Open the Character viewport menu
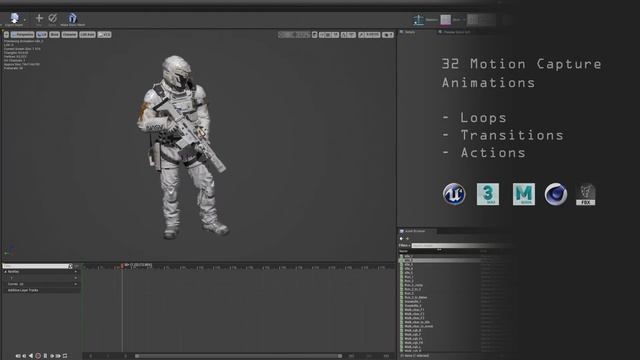640x360 pixels. [x=69, y=35]
